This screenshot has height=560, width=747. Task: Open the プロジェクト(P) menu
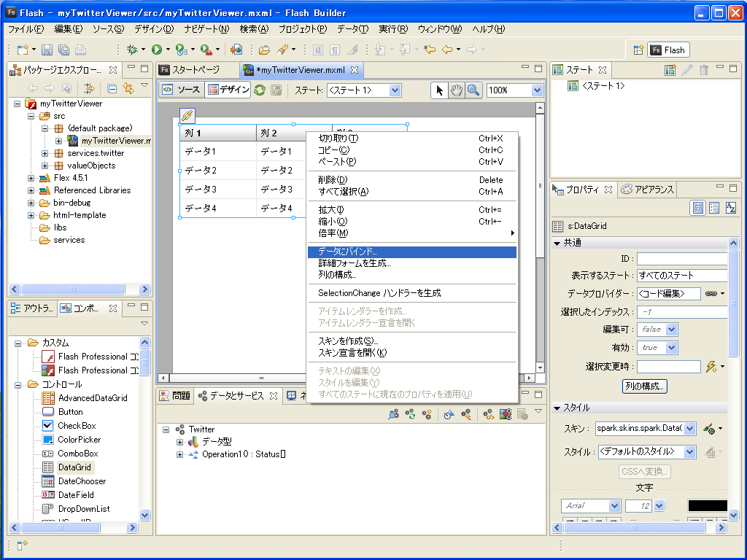click(303, 29)
